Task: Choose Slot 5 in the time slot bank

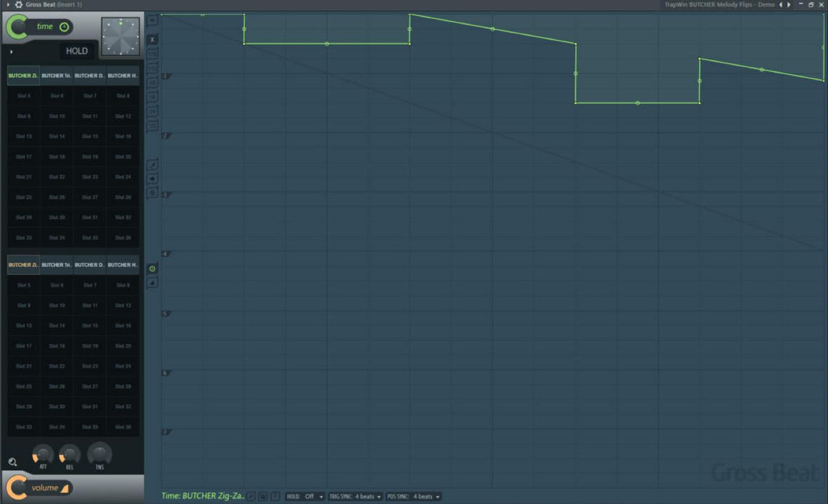Action: (23, 96)
